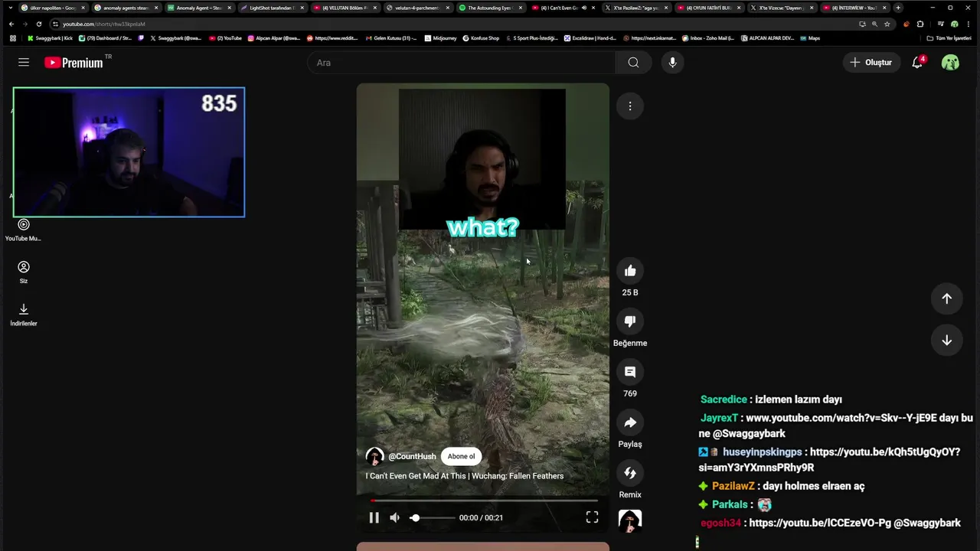Open the Chrome three-dot menu

969,24
